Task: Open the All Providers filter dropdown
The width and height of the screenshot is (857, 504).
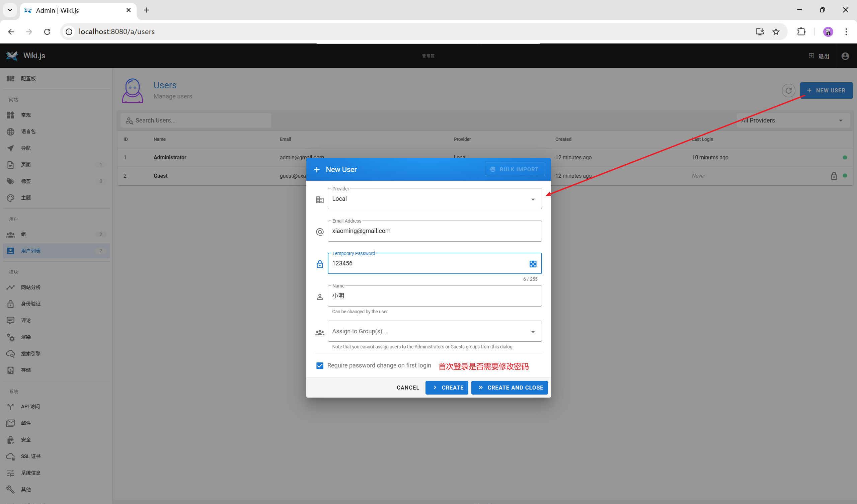Action: point(792,120)
